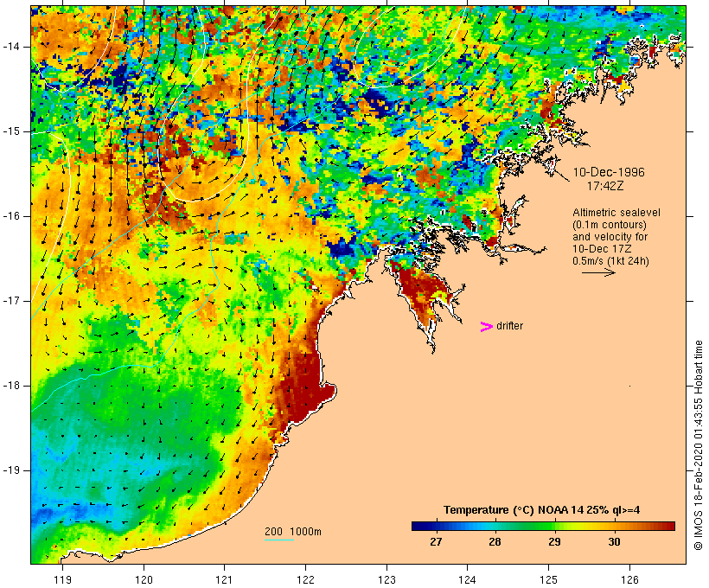Click the longitude axis label '119'
Screen dimensions: 709x588
tap(62, 580)
